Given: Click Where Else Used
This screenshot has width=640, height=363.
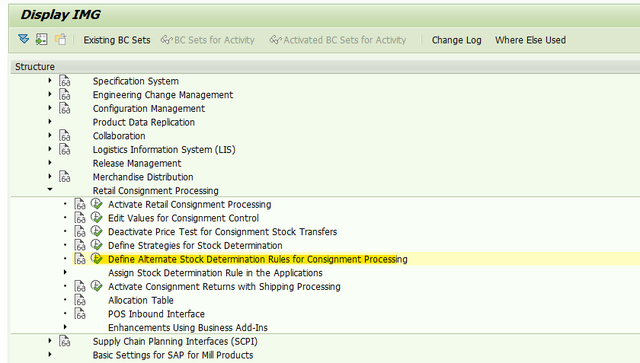Looking at the screenshot, I should (x=530, y=40).
